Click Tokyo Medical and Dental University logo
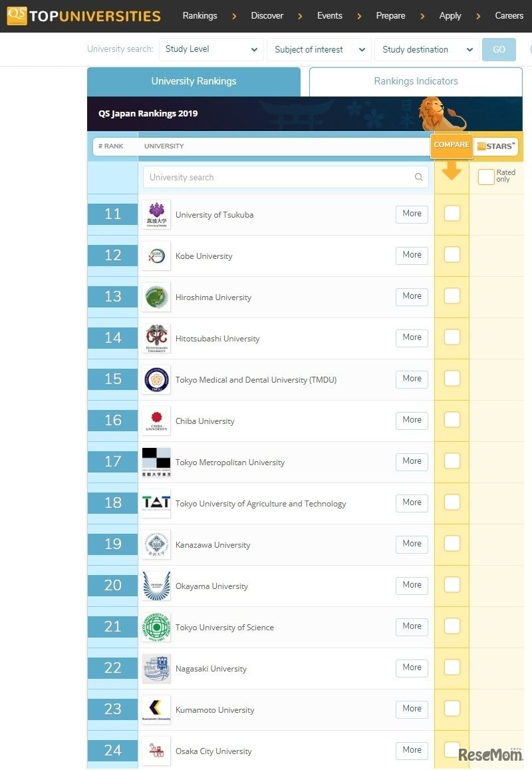The height and width of the screenshot is (770, 532). click(x=156, y=379)
